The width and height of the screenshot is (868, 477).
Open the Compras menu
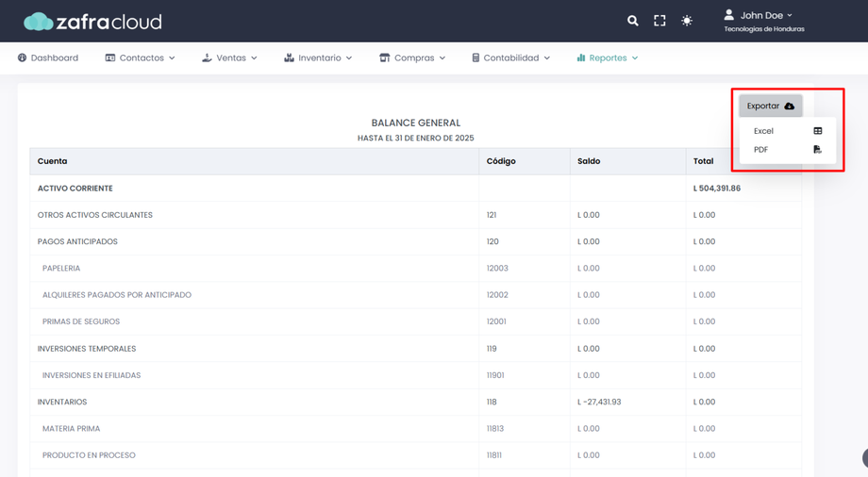coord(412,58)
